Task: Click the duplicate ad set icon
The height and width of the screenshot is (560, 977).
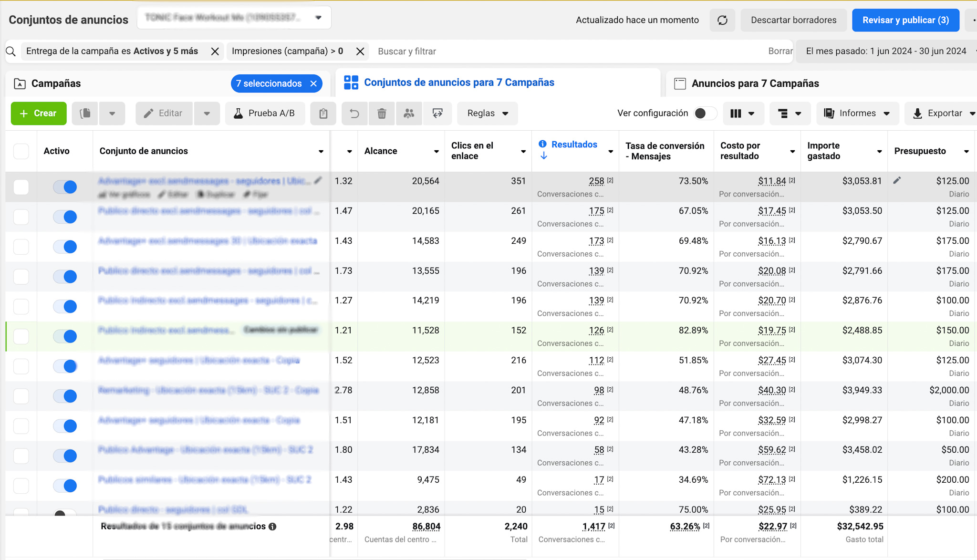Action: pyautogui.click(x=85, y=113)
